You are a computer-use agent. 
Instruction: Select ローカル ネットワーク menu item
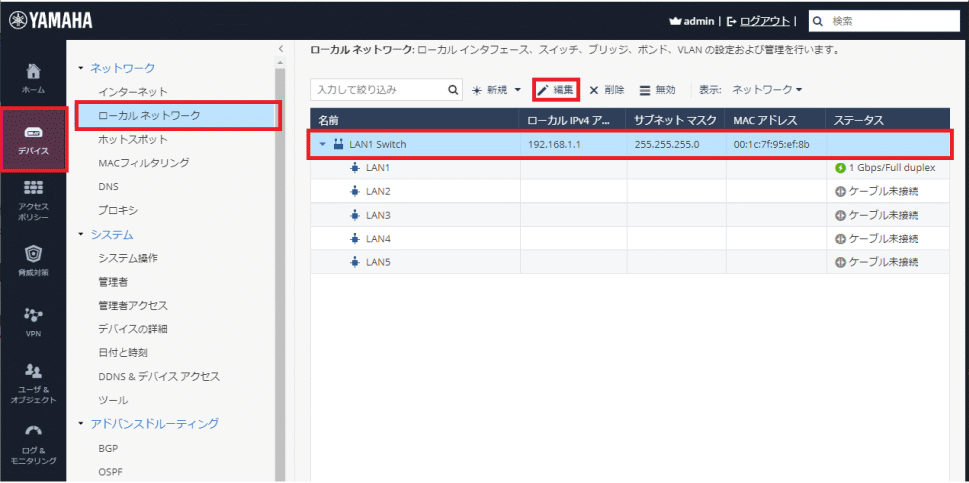[148, 116]
